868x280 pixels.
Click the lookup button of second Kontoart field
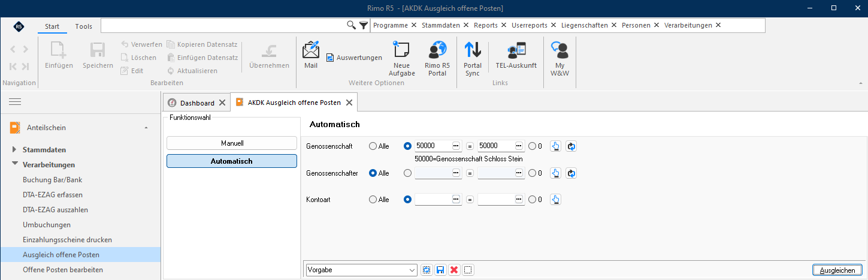520,199
